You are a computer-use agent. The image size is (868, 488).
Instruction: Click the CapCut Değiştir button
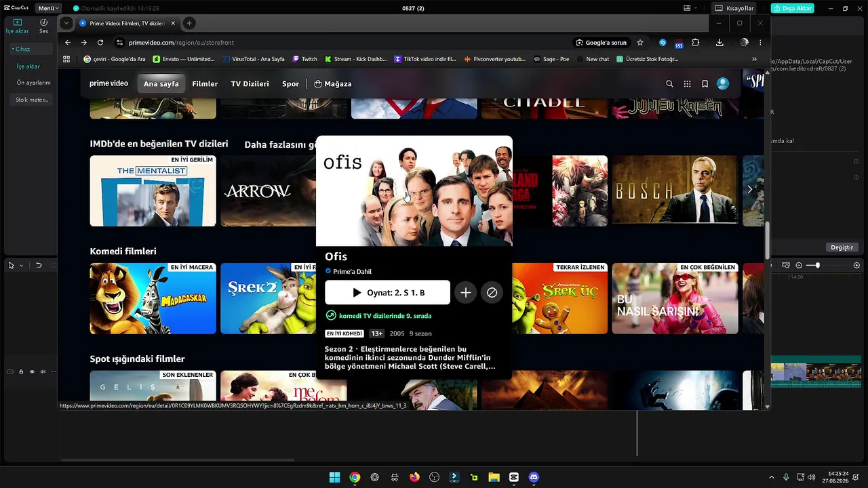pyautogui.click(x=842, y=247)
